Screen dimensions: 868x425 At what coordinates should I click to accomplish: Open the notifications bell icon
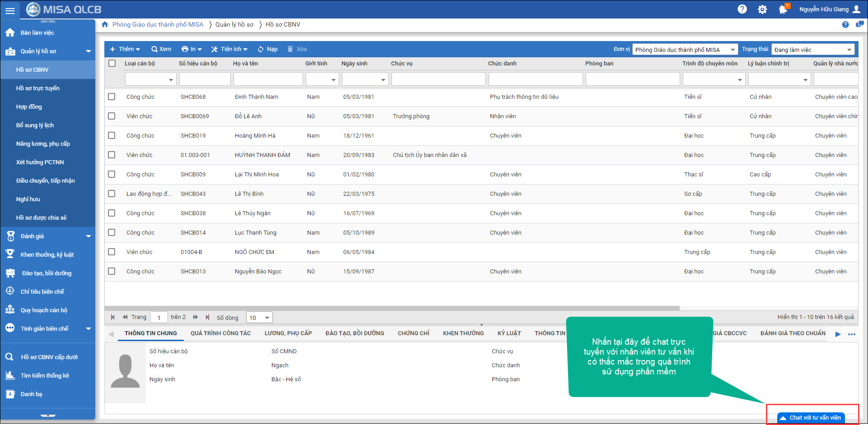tap(783, 9)
